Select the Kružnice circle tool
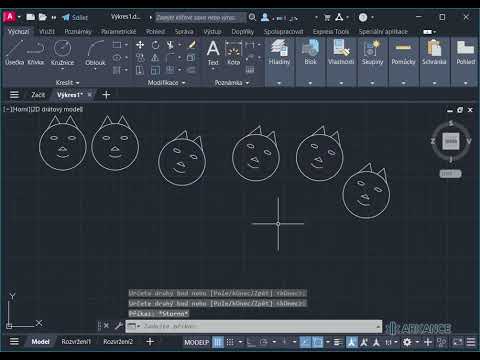 [x=62, y=53]
